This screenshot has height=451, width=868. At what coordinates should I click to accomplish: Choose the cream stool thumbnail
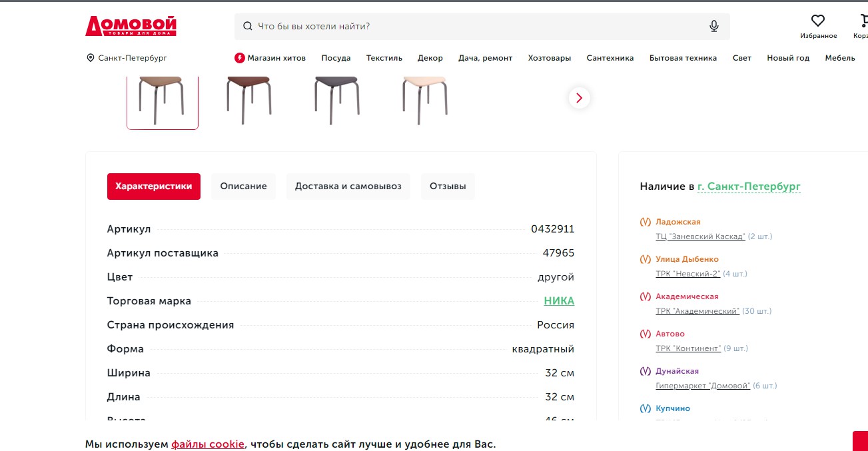point(424,99)
